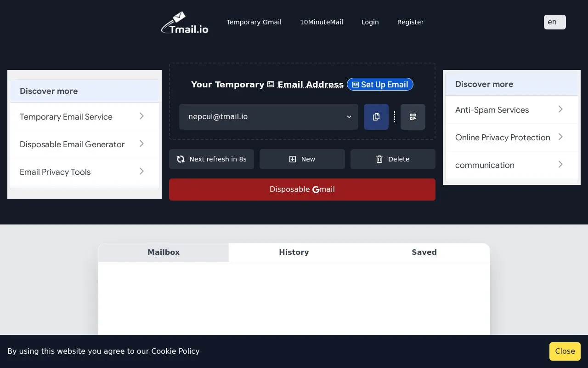The height and width of the screenshot is (368, 588).
Task: Go to the Login page
Action: (x=370, y=22)
